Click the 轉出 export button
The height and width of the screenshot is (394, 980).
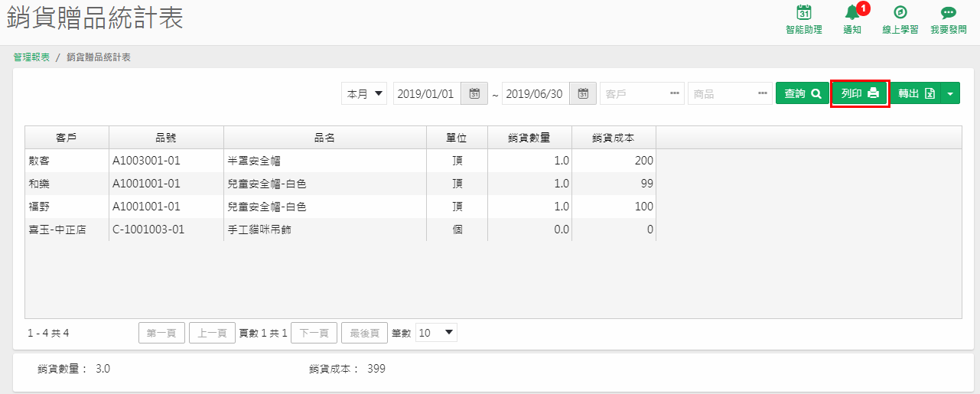pyautogui.click(x=917, y=93)
